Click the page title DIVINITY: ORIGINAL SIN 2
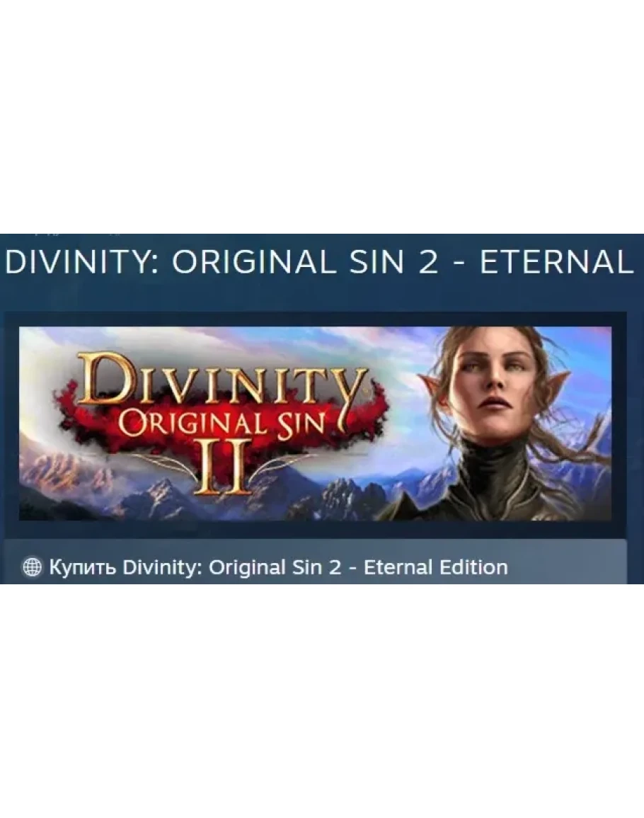 click(x=221, y=263)
